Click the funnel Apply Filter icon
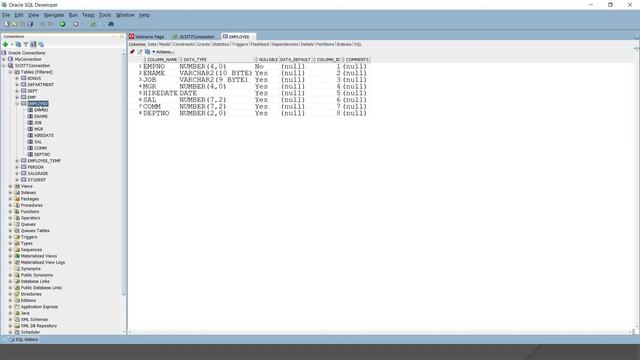The image size is (640, 360). pyautogui.click(x=26, y=44)
